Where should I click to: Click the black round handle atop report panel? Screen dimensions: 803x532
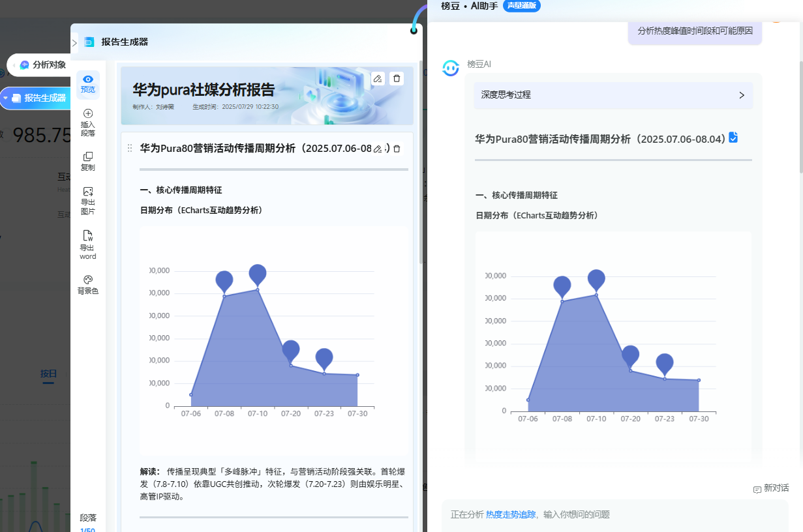tap(414, 31)
